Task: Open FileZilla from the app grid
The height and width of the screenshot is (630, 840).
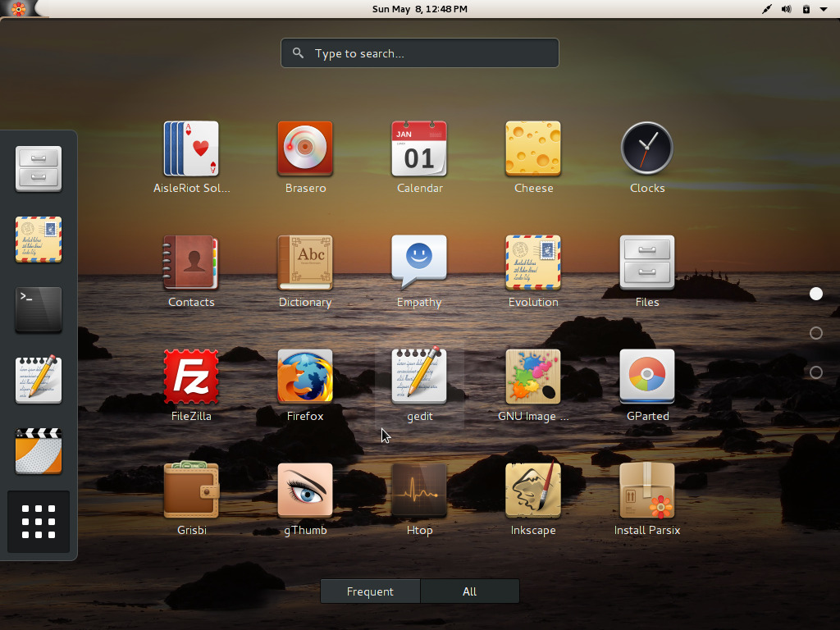Action: [x=191, y=377]
